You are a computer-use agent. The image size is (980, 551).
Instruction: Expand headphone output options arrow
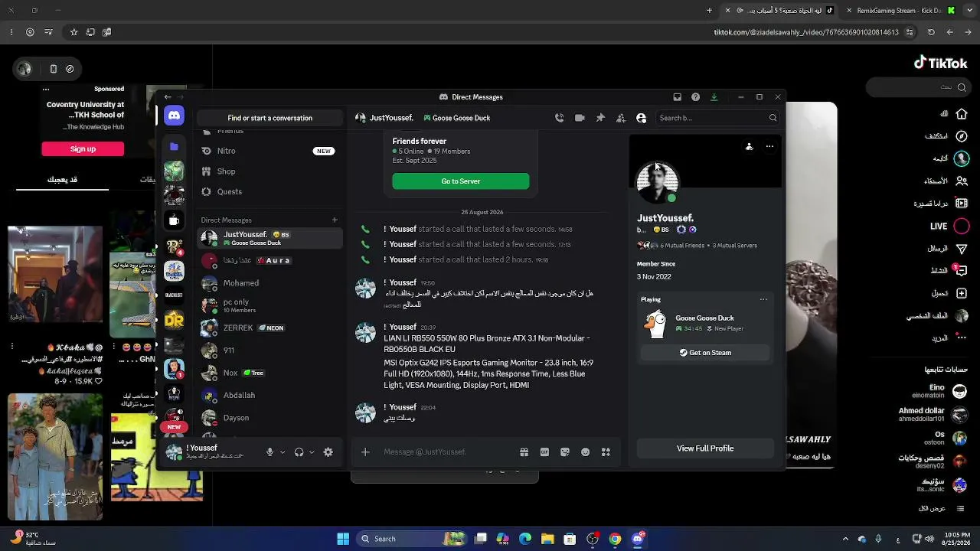pyautogui.click(x=312, y=452)
